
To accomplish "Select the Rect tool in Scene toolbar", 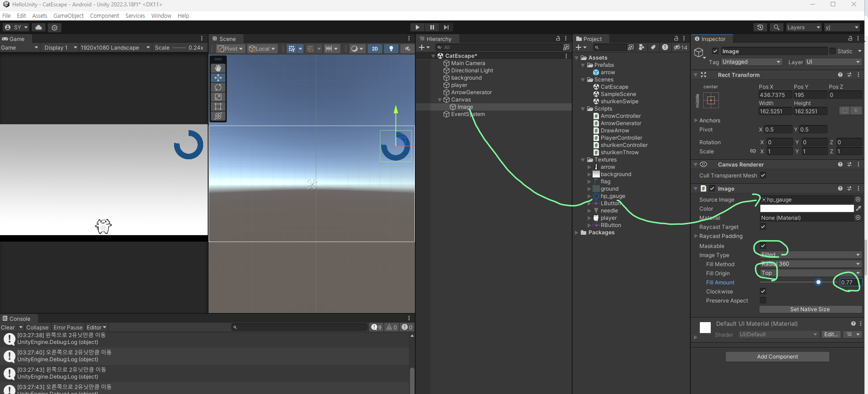I will click(x=218, y=106).
